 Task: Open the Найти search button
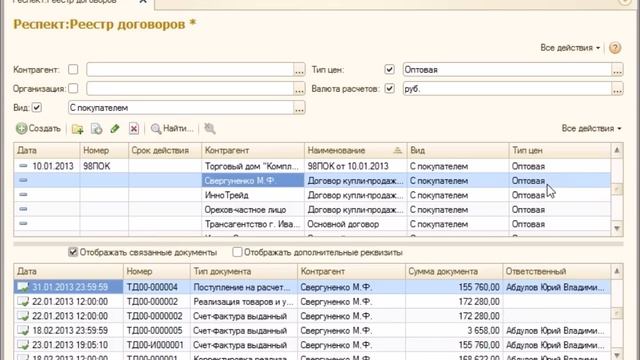click(172, 129)
